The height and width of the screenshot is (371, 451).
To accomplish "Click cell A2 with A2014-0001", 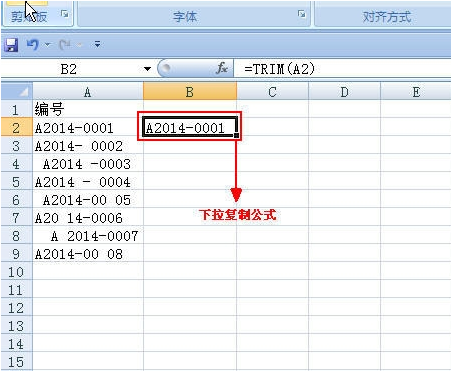I will pyautogui.click(x=88, y=127).
